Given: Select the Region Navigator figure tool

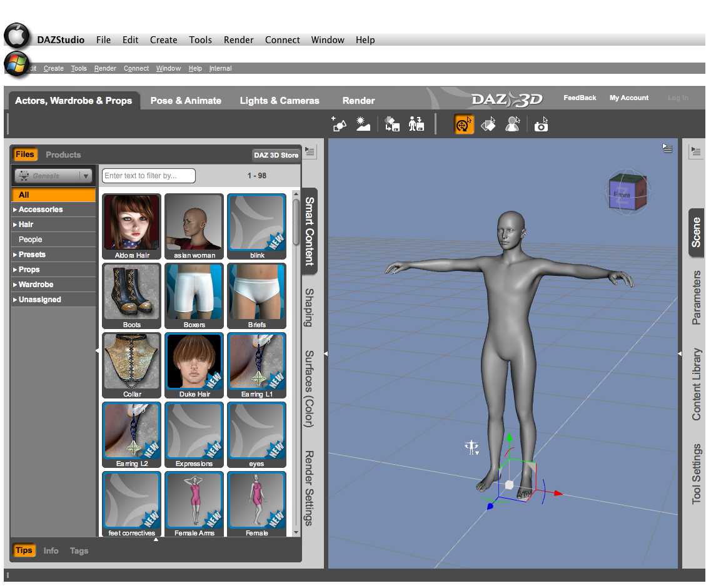Looking at the screenshot, I should 513,124.
